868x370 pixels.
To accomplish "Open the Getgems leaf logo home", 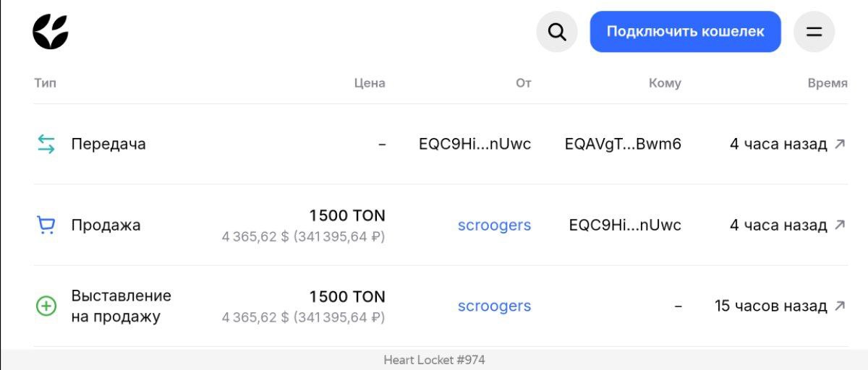I will point(50,32).
